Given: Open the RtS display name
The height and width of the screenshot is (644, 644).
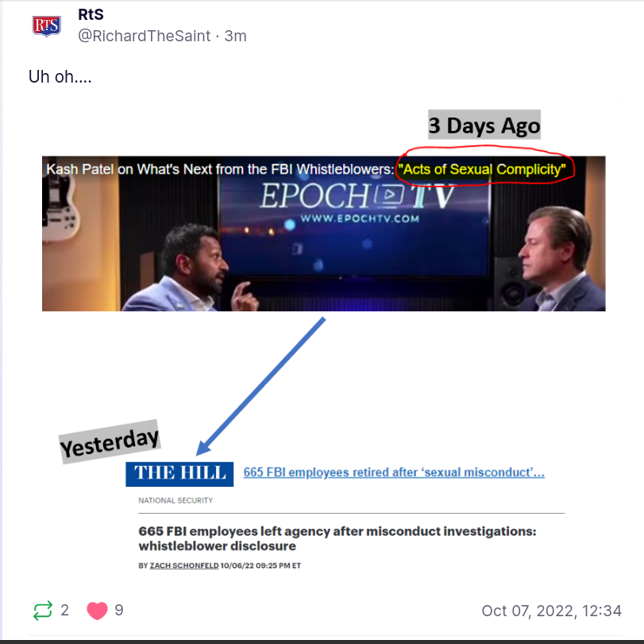Looking at the screenshot, I should [91, 14].
